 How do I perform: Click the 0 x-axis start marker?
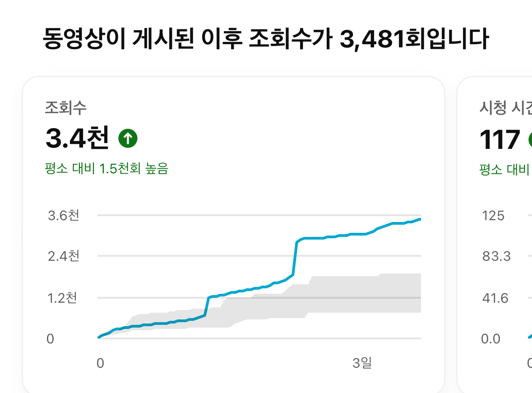(100, 363)
